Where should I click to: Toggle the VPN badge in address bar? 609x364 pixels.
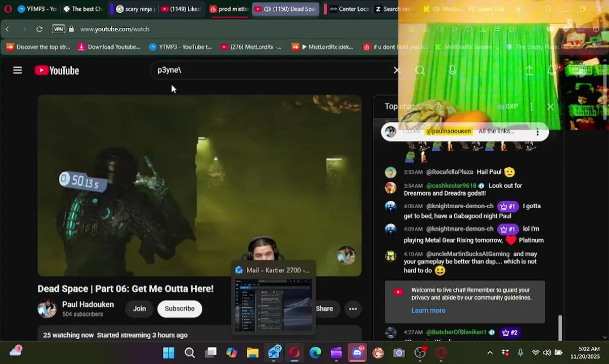[59, 29]
